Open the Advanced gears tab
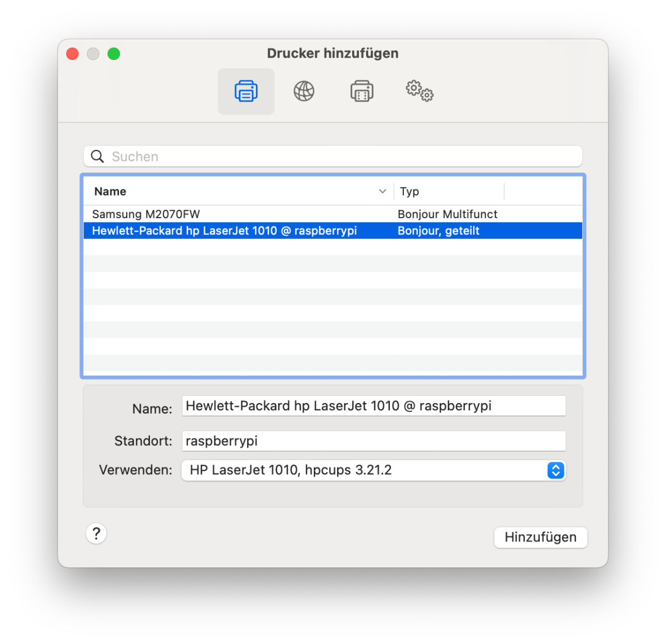This screenshot has width=666, height=644. [419, 91]
